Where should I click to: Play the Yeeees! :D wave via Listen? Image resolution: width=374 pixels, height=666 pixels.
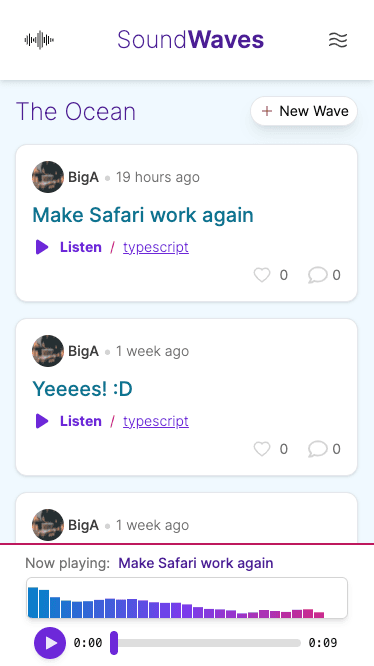click(69, 421)
